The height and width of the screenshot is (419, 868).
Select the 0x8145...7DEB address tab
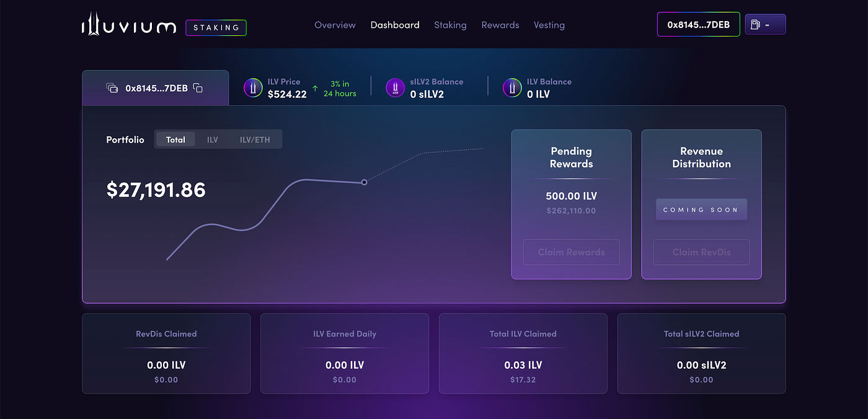pyautogui.click(x=155, y=88)
